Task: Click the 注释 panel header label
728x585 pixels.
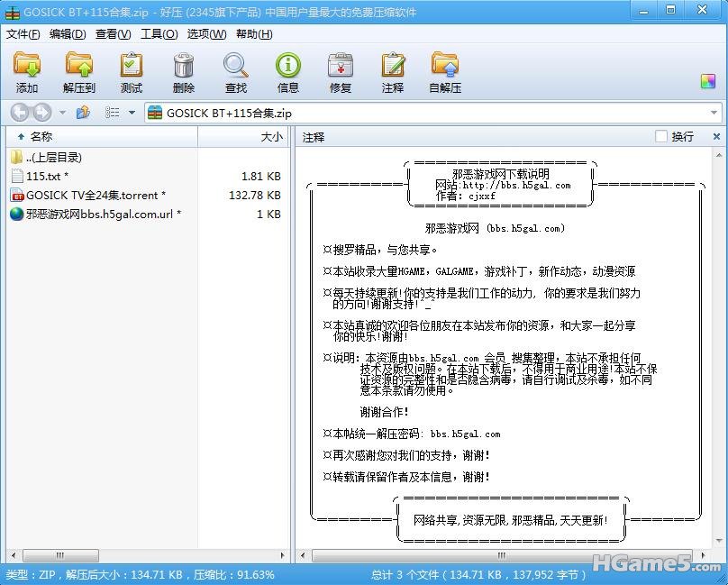Action: click(314, 137)
